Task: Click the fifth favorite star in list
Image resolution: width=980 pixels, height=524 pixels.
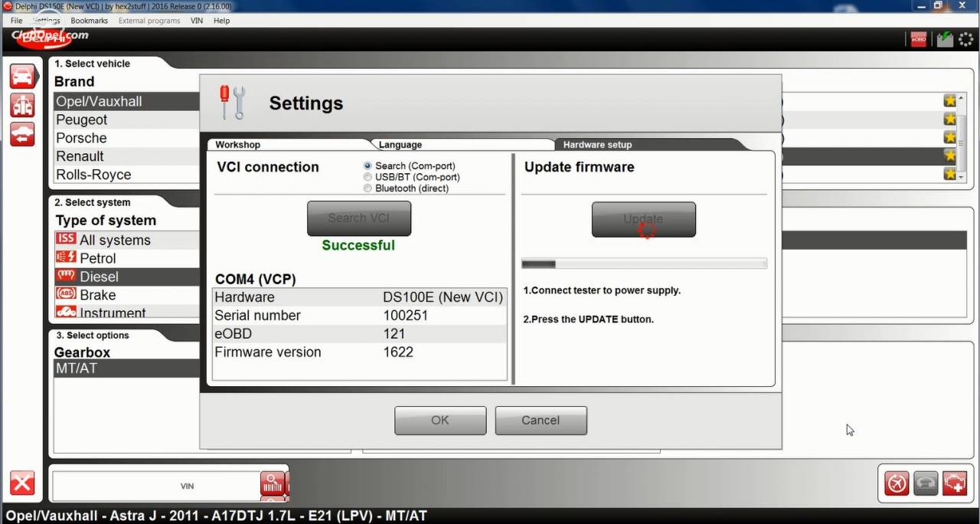Action: pos(950,174)
